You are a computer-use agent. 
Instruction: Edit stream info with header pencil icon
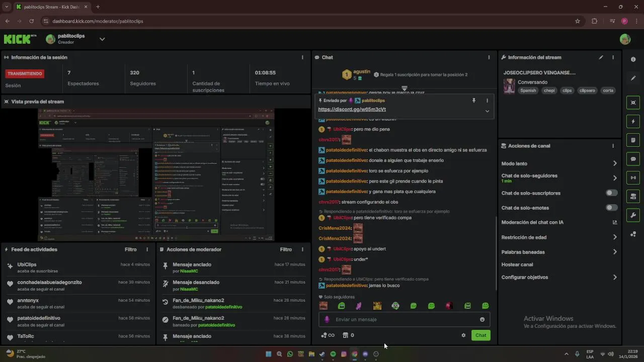pyautogui.click(x=601, y=57)
